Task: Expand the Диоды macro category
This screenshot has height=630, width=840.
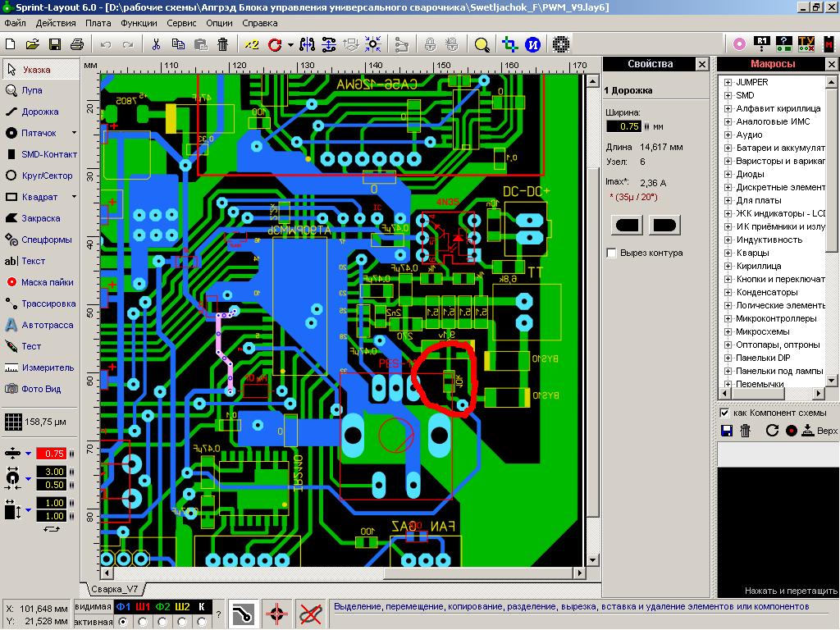Action: [x=728, y=174]
